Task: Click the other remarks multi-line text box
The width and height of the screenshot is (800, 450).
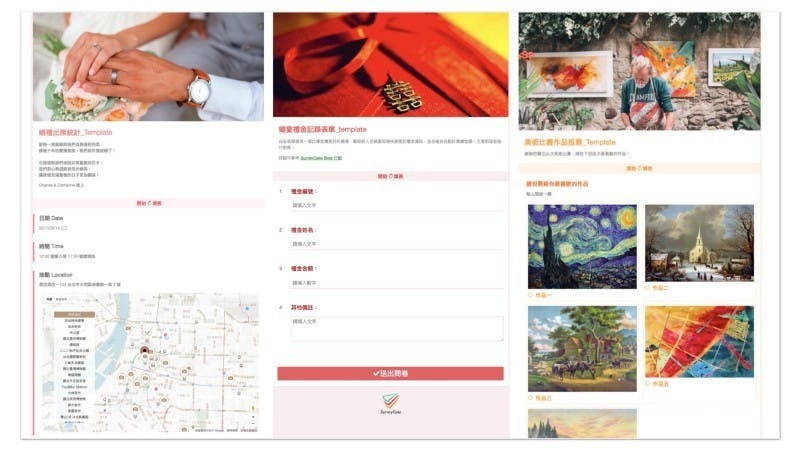Action: coord(397,329)
